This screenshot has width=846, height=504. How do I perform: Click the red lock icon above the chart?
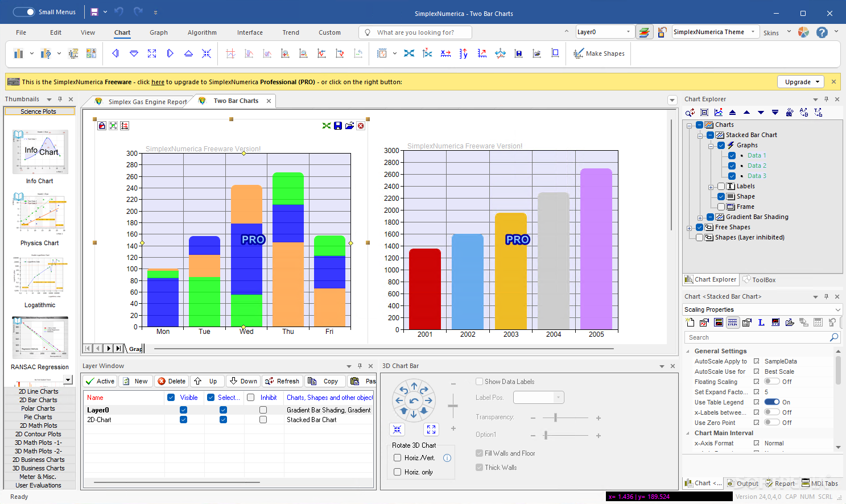(x=102, y=126)
